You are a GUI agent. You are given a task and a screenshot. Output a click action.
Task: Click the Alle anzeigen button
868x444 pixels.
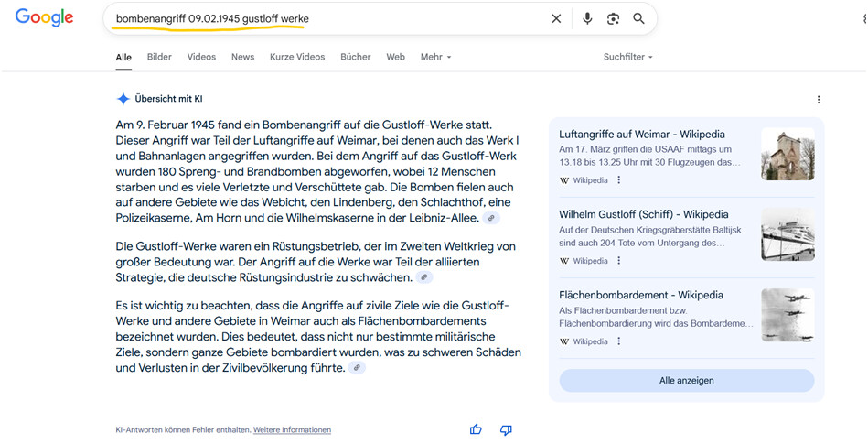(686, 381)
